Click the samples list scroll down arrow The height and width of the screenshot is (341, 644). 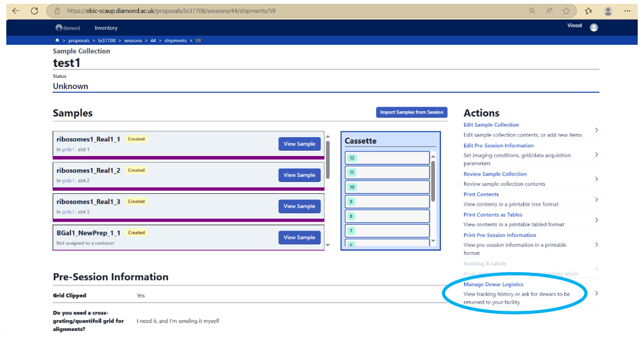[x=328, y=245]
